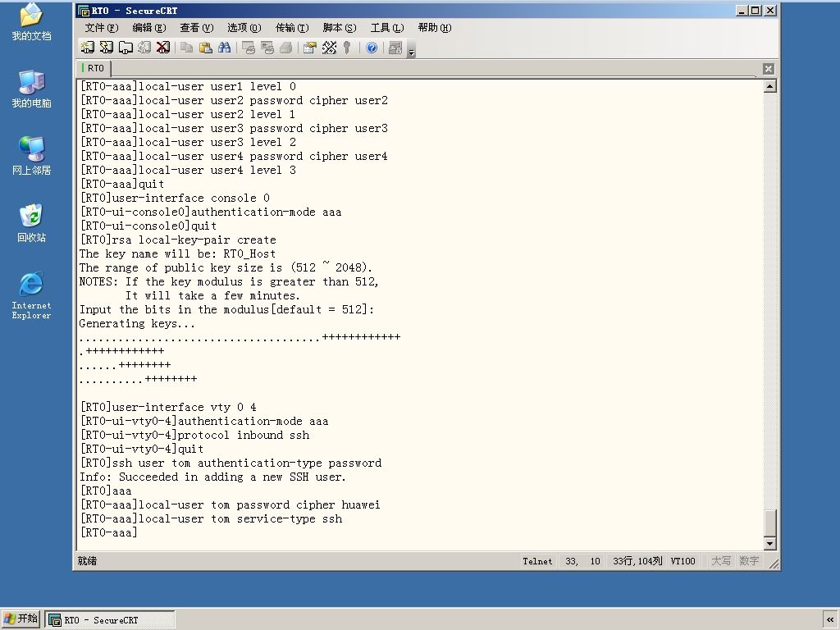Select the RT0 session tab

click(x=94, y=68)
